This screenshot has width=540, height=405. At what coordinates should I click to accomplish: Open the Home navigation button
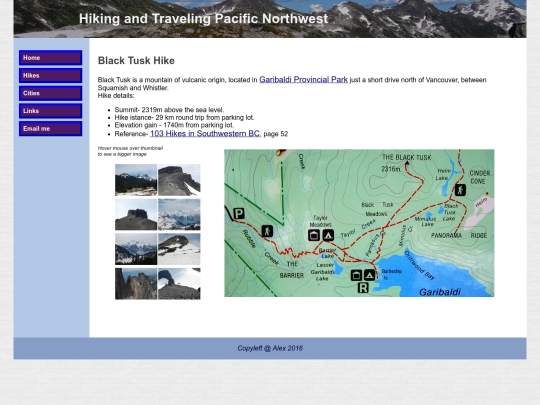(x=51, y=58)
